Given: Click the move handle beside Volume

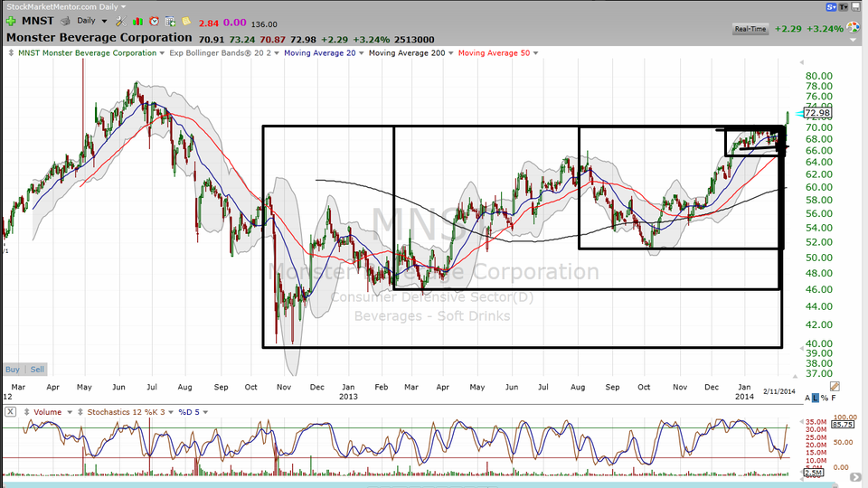Looking at the screenshot, I should point(26,412).
